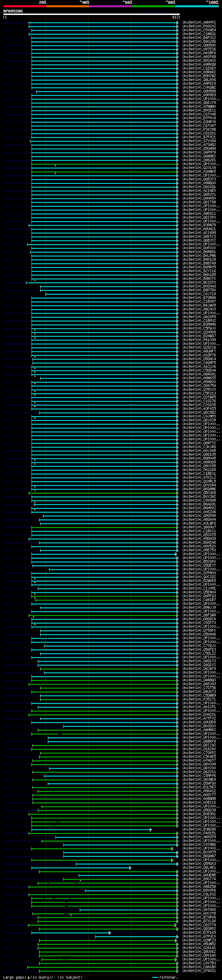222x980 pixels.
Task: Select the UniRef100_P34788 label
Action: click(199, 129)
